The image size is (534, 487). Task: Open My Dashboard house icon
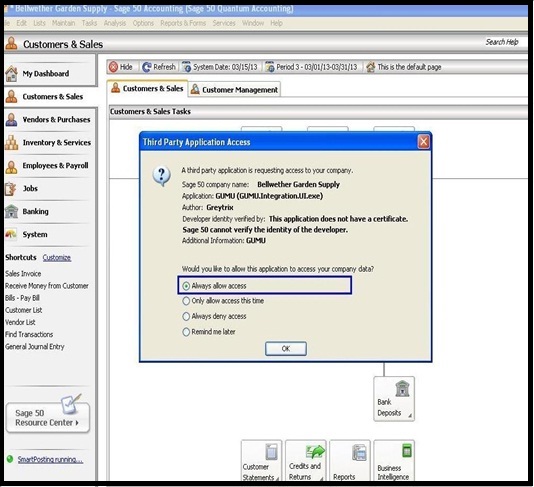[x=11, y=73]
